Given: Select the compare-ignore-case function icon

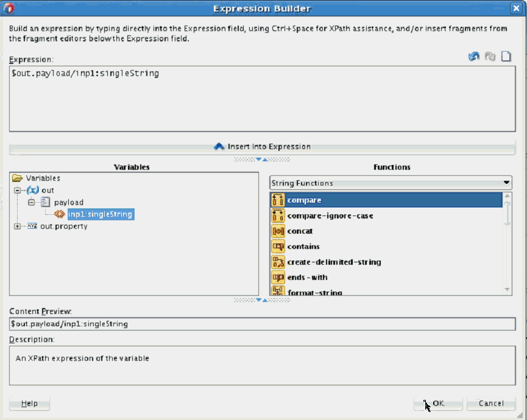Looking at the screenshot, I should point(278,215).
